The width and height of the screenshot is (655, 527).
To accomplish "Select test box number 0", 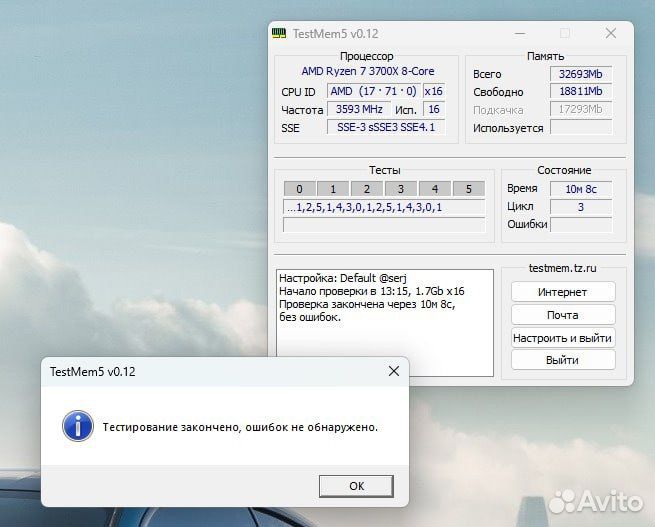I will [299, 189].
